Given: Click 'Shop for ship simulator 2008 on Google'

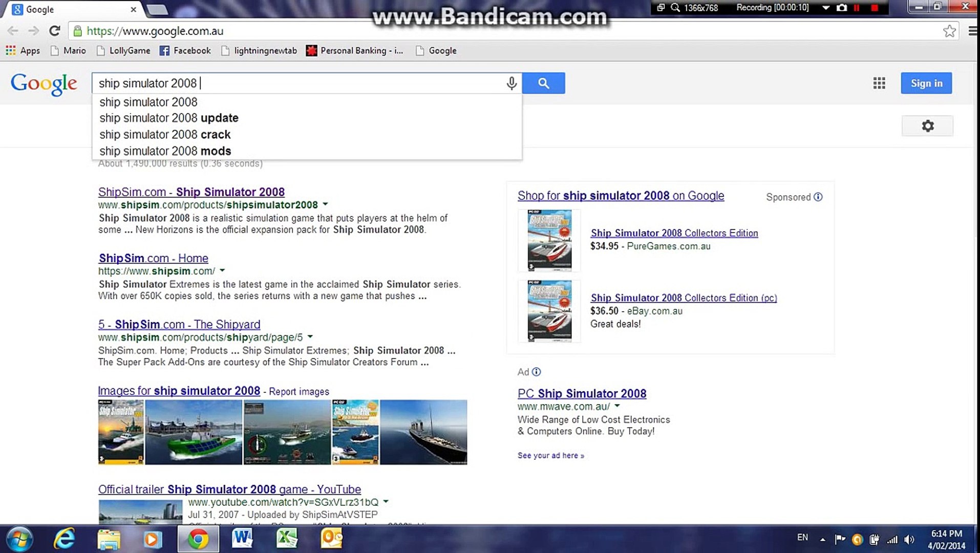Looking at the screenshot, I should tap(621, 196).
